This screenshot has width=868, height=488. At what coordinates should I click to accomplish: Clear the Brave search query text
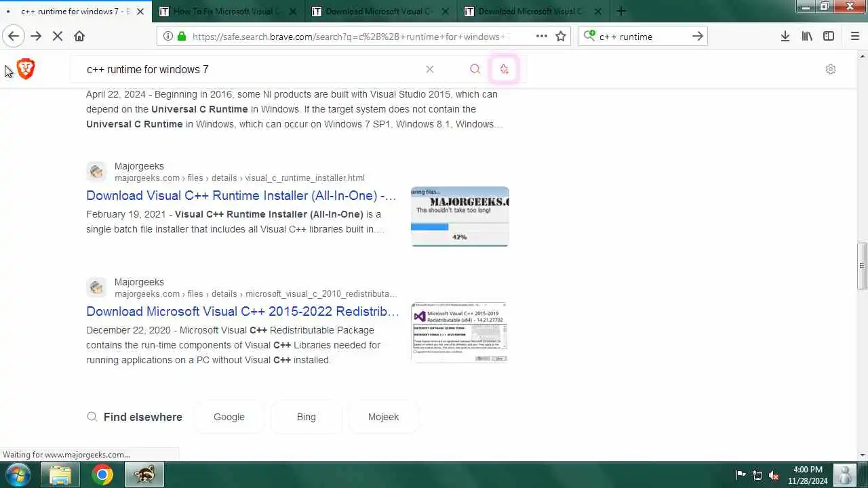click(x=429, y=69)
